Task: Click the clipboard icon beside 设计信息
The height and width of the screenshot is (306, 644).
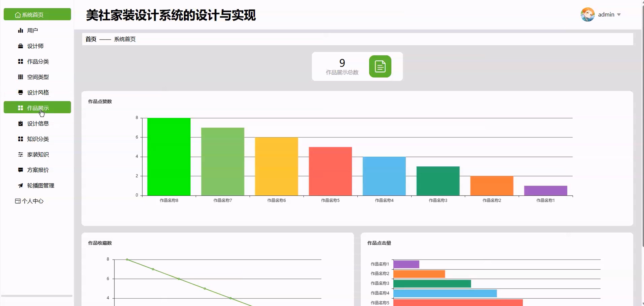Action: click(20, 123)
